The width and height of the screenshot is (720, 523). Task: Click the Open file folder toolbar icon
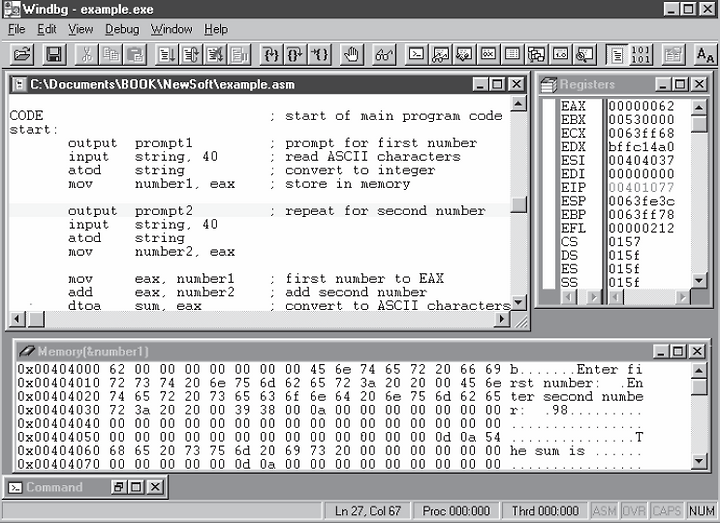[x=22, y=55]
